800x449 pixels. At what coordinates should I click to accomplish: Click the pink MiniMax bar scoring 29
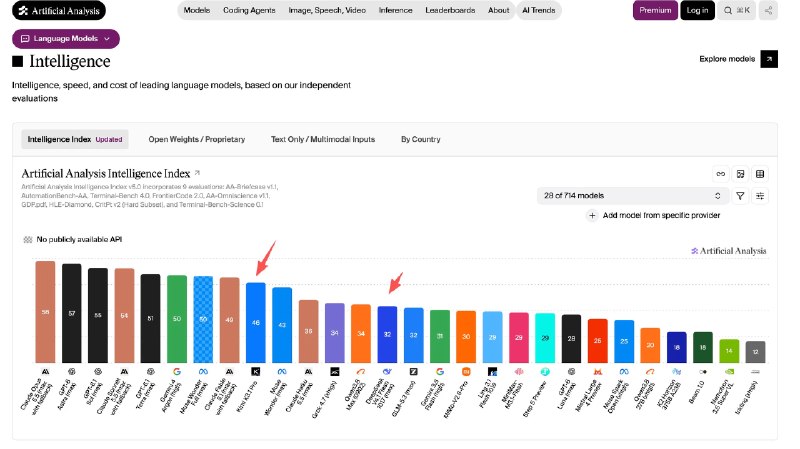point(519,338)
